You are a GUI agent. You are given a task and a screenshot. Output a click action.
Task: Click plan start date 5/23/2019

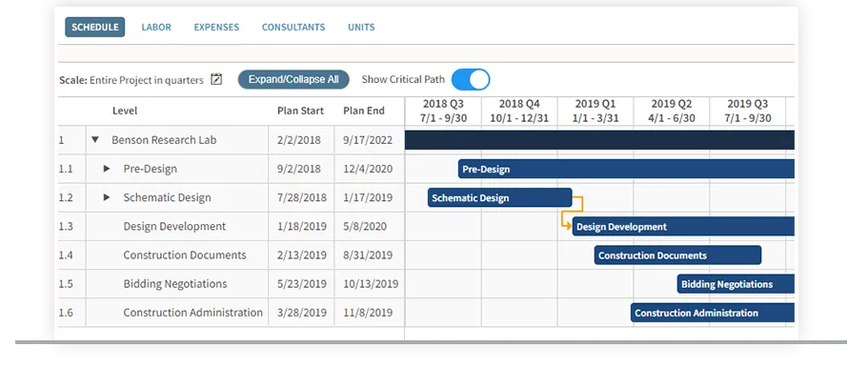click(302, 284)
